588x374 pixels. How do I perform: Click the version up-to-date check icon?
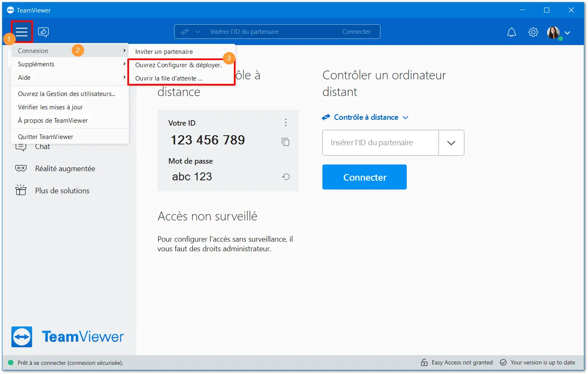pyautogui.click(x=503, y=362)
